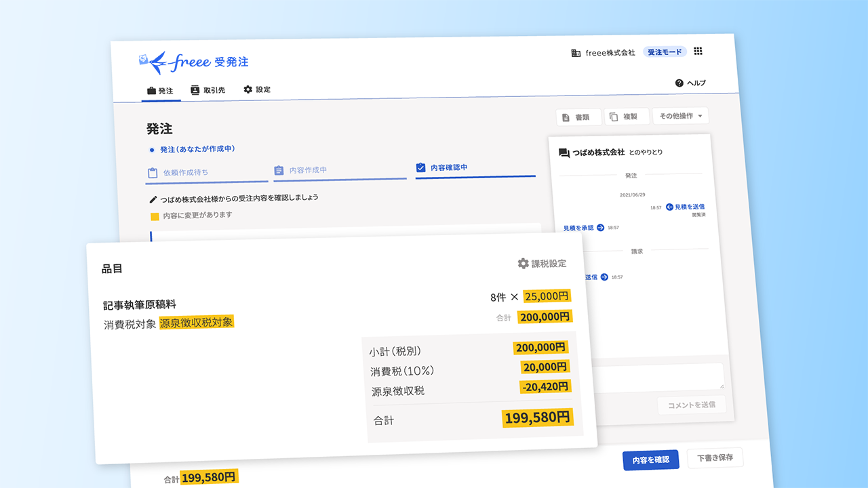Click the 下書き保存 button
The image size is (868, 488).
[x=714, y=457]
